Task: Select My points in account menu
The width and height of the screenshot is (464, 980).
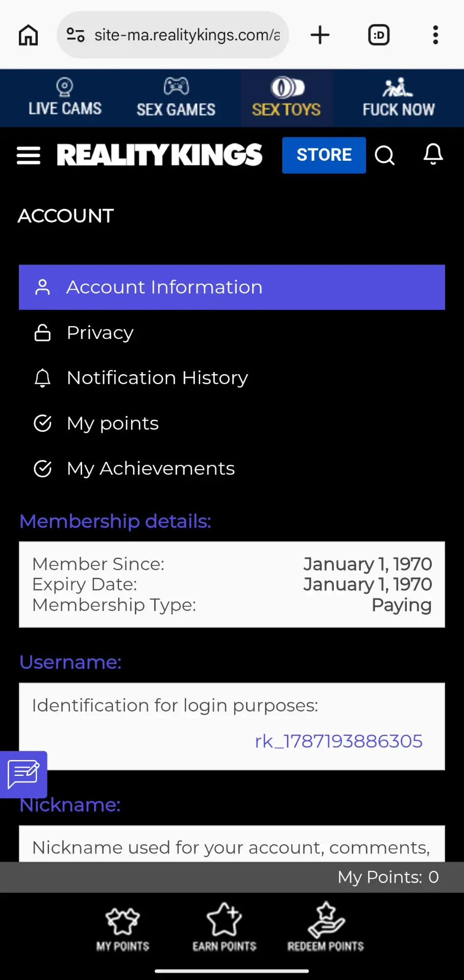Action: pyautogui.click(x=232, y=424)
